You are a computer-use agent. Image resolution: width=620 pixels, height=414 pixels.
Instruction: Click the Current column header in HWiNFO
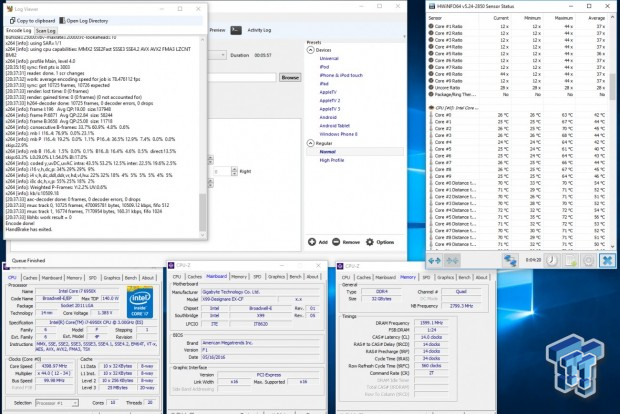click(501, 18)
